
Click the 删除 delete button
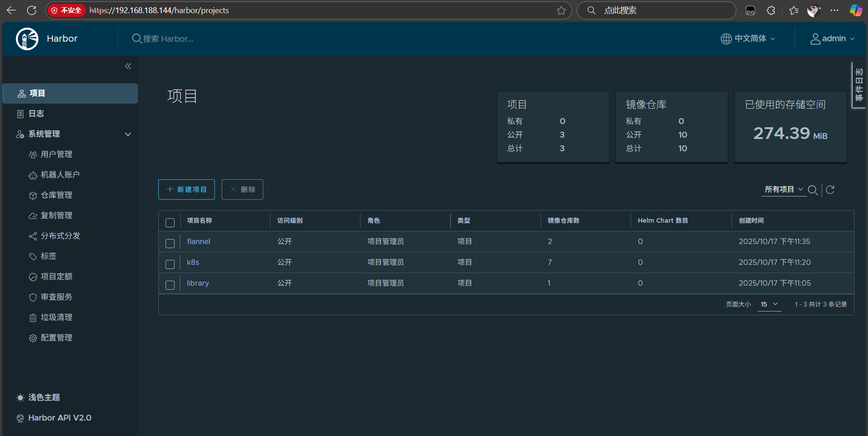point(242,190)
